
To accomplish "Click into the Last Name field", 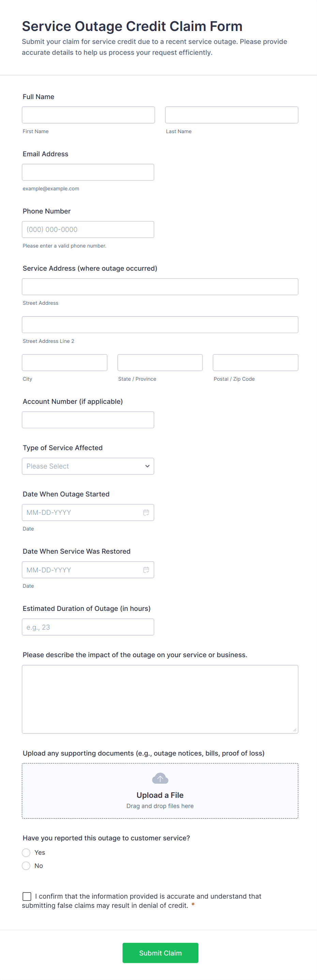I will click(x=231, y=115).
